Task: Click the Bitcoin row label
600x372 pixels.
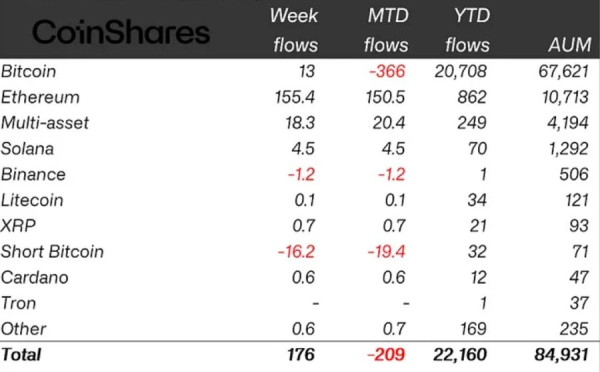Action: (29, 72)
